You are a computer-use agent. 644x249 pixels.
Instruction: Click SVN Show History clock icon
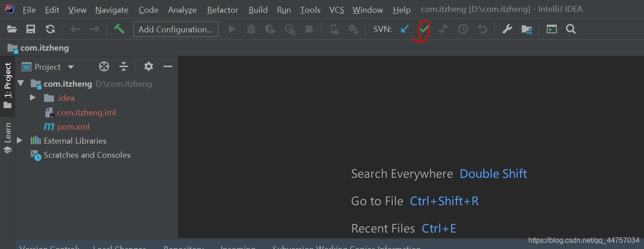[x=463, y=29]
